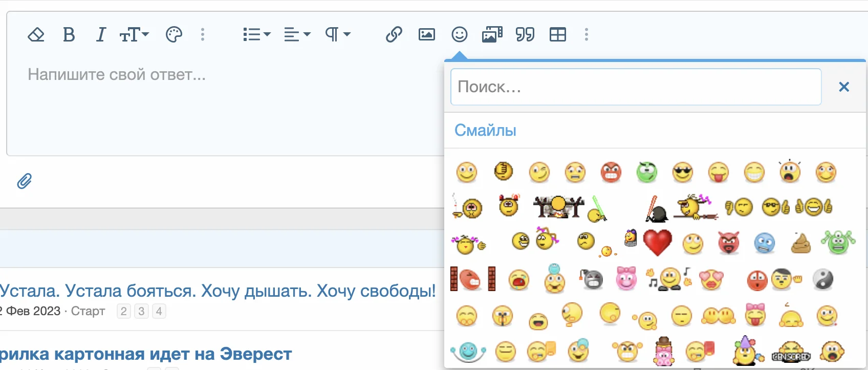Insert the green alien smiley

click(838, 242)
